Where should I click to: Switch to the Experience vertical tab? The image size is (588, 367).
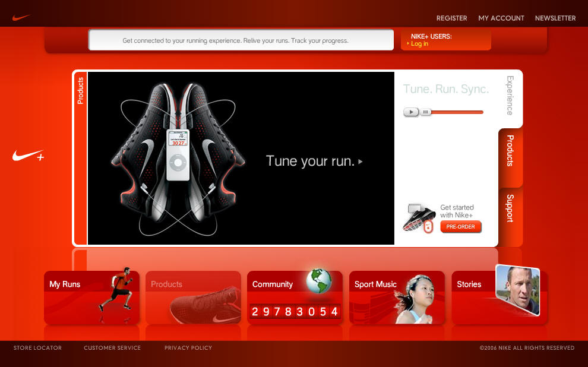point(510,96)
